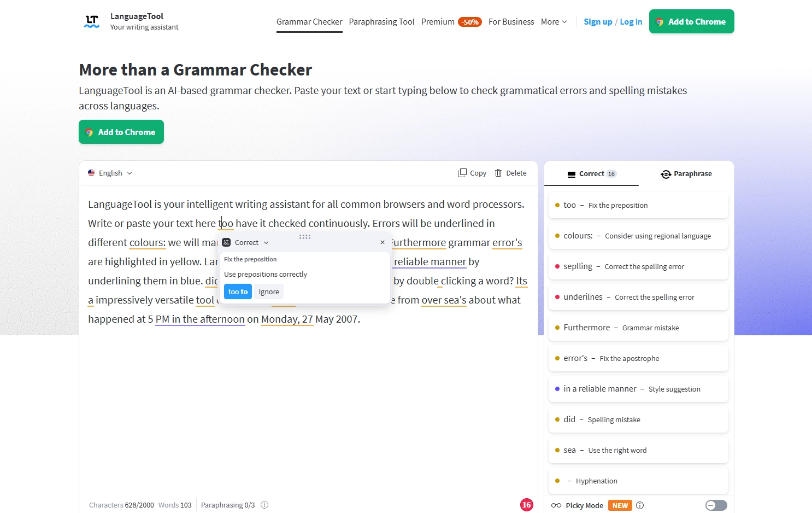Select the 'underilnes' spelling error card

638,297
